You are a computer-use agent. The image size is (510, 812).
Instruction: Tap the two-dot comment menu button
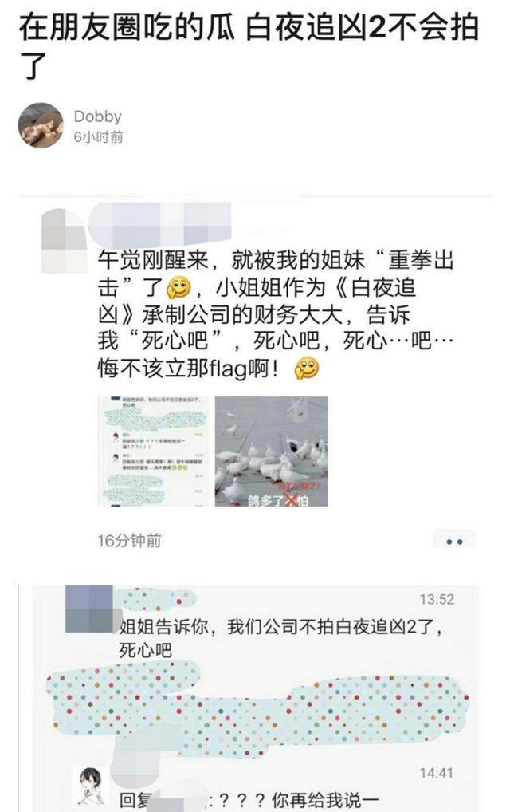pyautogui.click(x=454, y=542)
